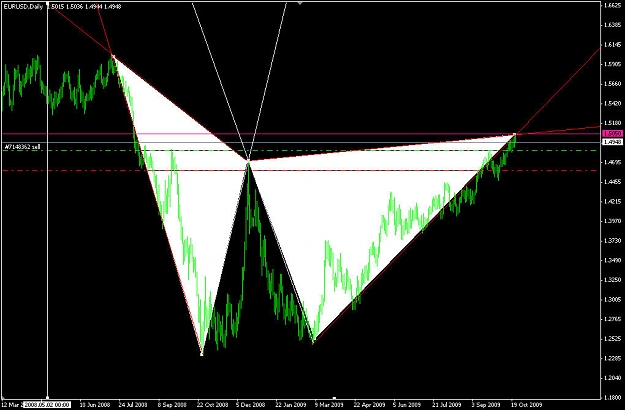
Task: Select the #7148362 sell order label
Action: (x=22, y=147)
